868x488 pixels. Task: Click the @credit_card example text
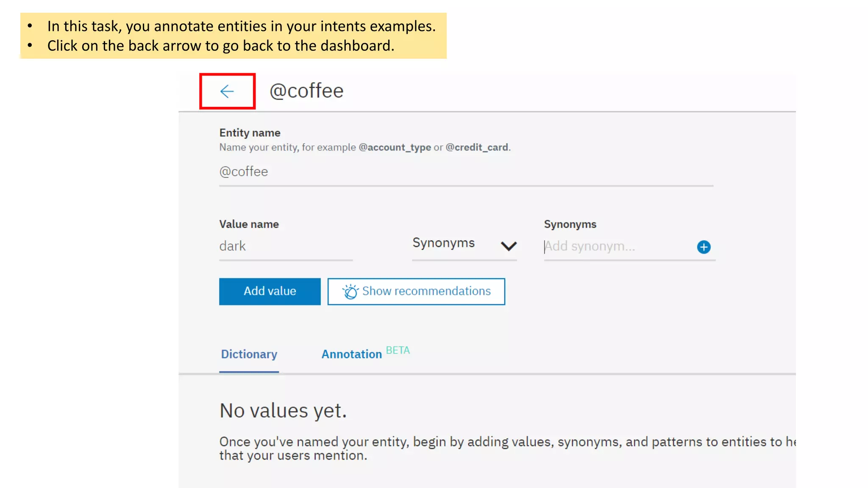[x=476, y=147]
